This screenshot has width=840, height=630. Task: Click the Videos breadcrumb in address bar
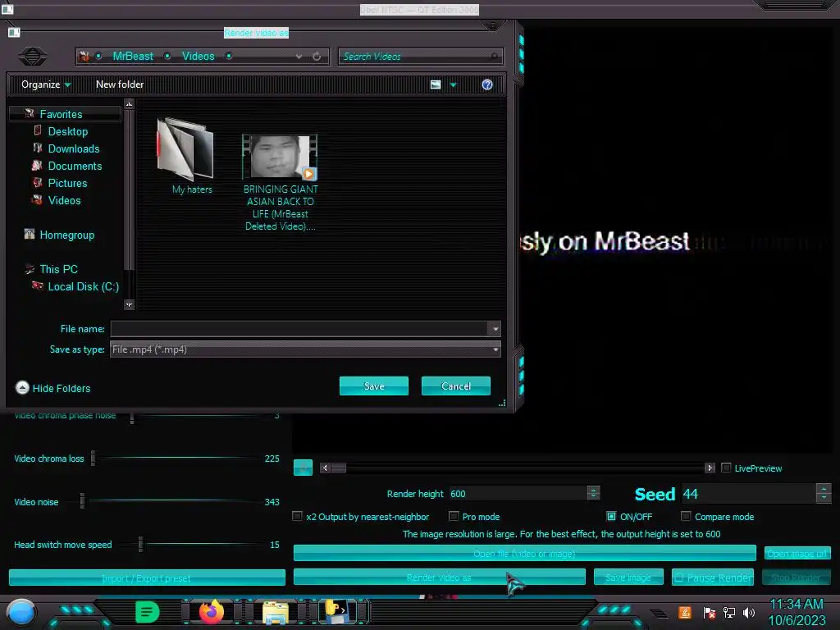click(x=198, y=56)
